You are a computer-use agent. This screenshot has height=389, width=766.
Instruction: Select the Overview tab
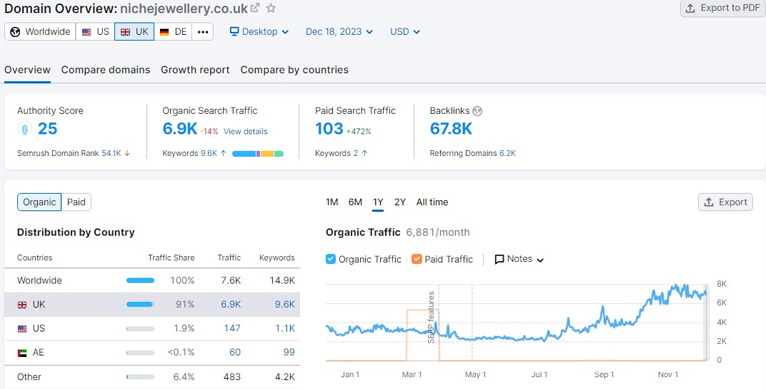[x=27, y=70]
